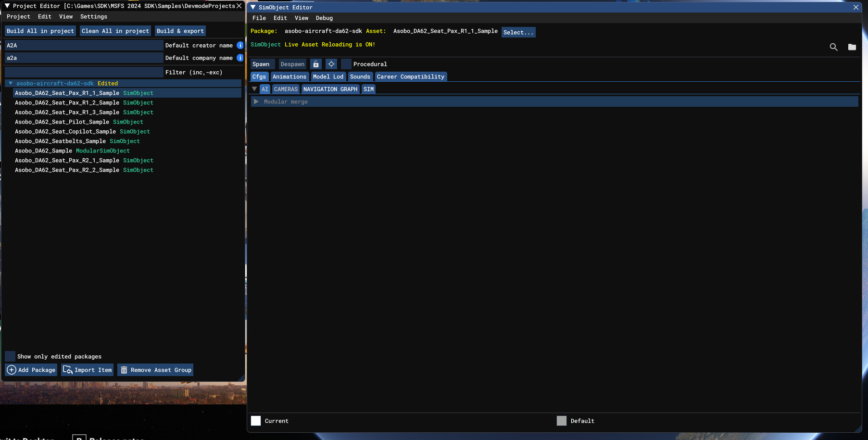Click the search magnifier icon in SimObject Editor

pos(833,47)
